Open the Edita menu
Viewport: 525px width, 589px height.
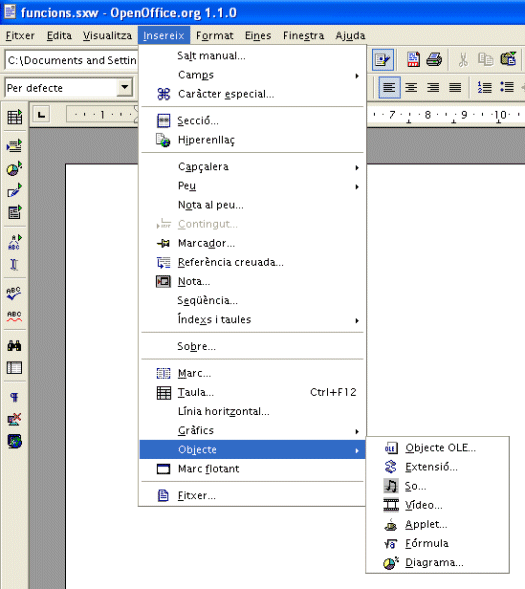(59, 36)
